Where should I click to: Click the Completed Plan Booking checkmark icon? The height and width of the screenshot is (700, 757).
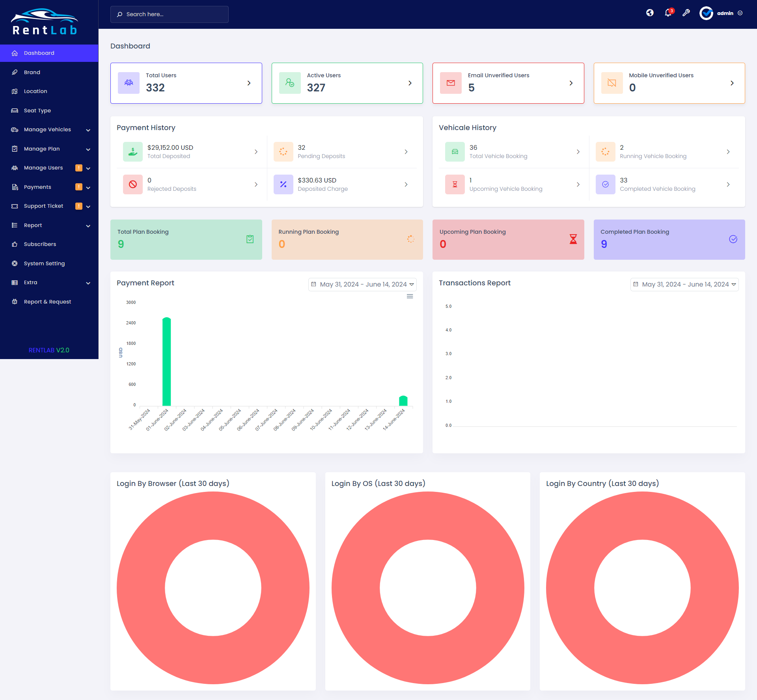click(x=733, y=239)
